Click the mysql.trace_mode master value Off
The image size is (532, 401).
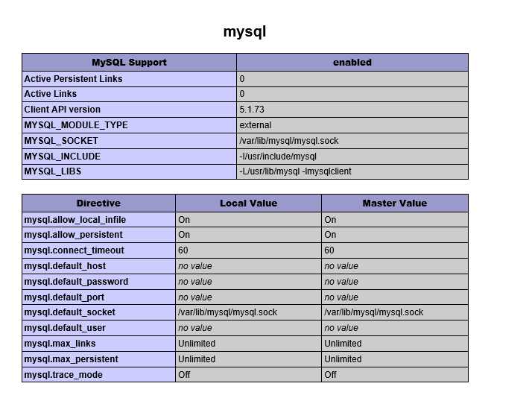[330, 375]
